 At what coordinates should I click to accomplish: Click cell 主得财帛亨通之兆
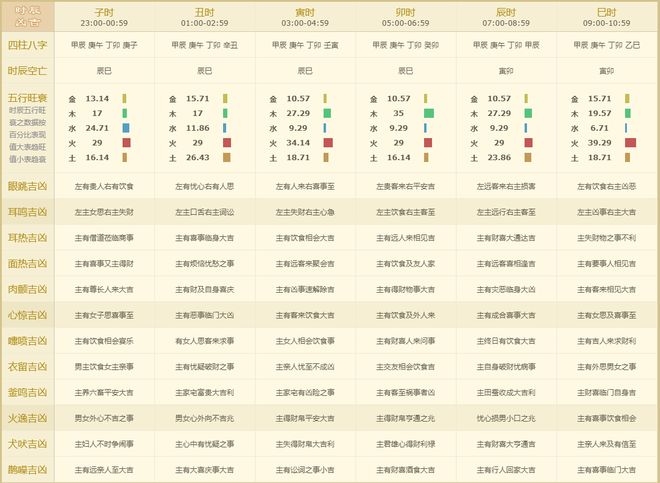pos(406,419)
